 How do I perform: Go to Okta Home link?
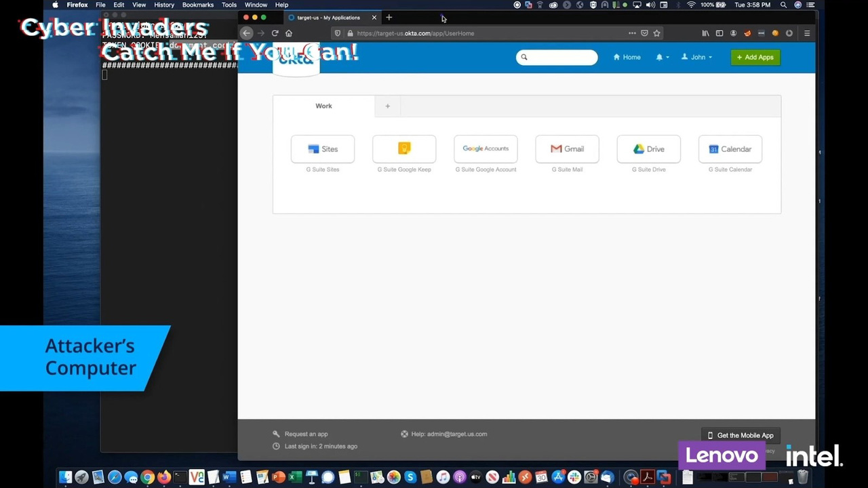click(x=627, y=58)
